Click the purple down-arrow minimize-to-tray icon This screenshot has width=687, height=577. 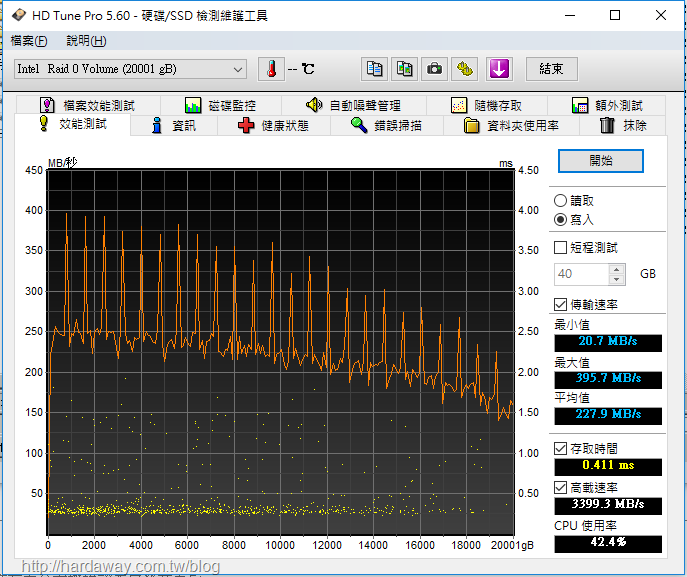point(499,69)
